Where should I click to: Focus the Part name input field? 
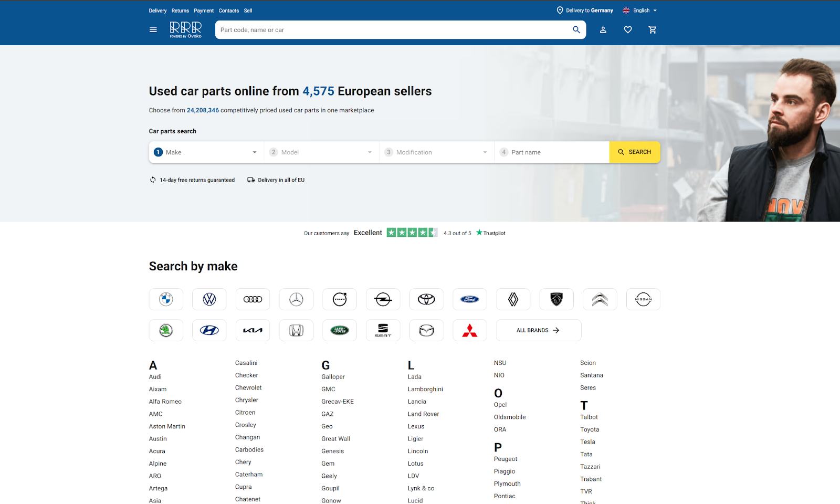point(552,152)
